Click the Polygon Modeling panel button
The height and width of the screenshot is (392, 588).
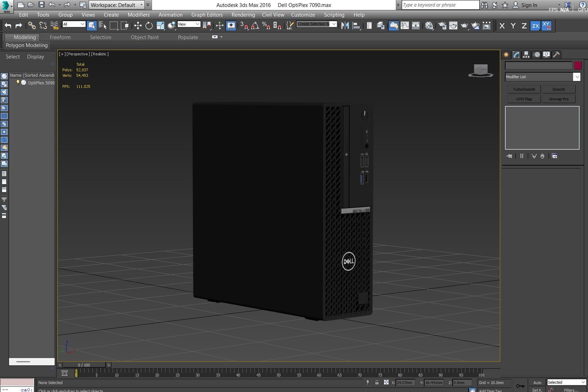point(27,45)
